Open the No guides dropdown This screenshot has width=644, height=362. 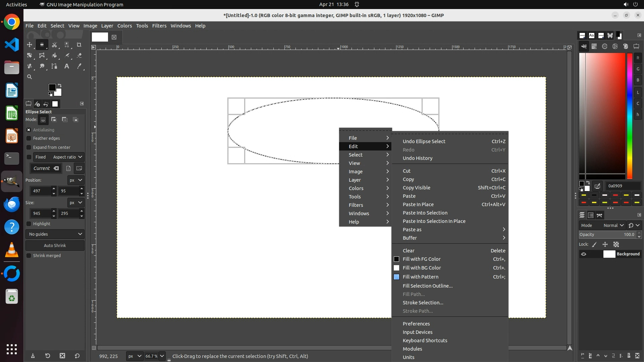tap(55, 234)
